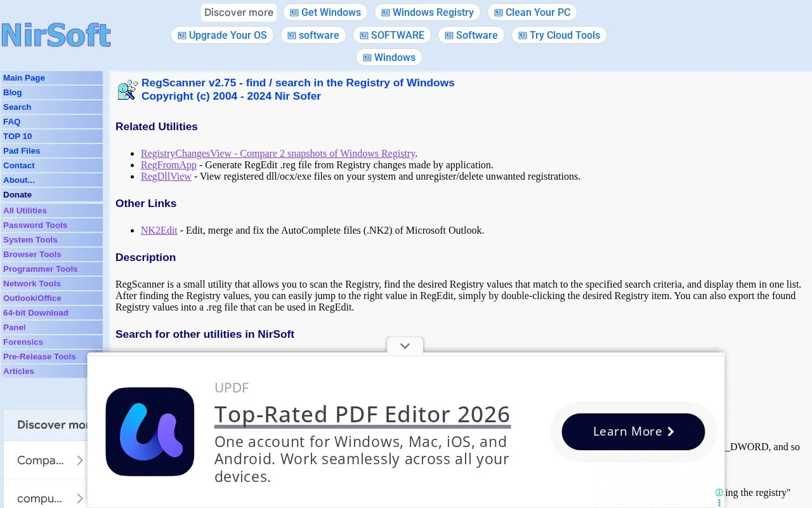Open the NK2Edit link

pos(159,231)
